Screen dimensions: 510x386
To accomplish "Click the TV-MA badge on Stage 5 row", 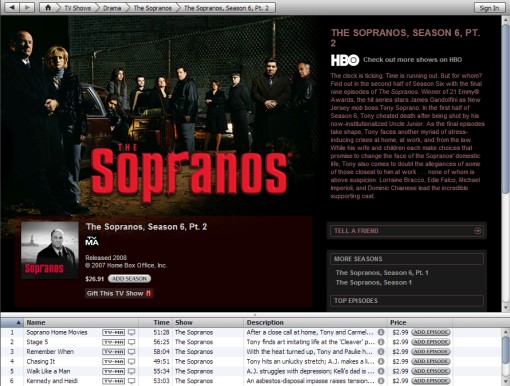I will pyautogui.click(x=114, y=342).
